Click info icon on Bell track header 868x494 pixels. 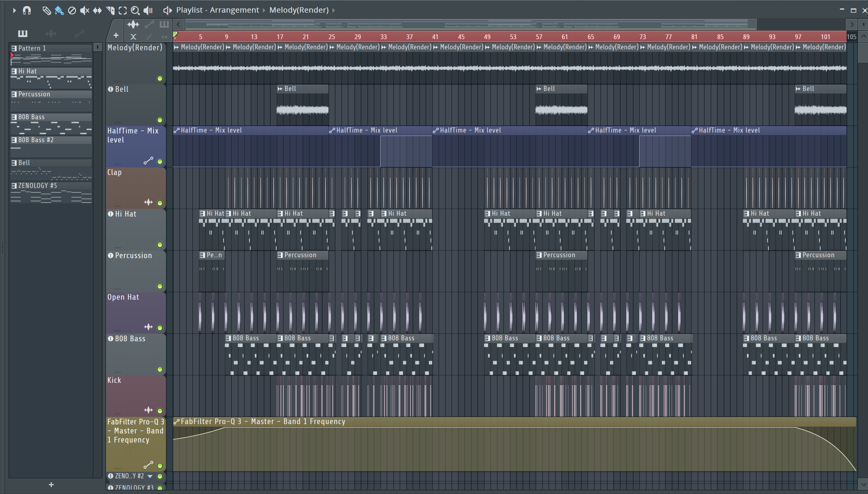pos(110,89)
